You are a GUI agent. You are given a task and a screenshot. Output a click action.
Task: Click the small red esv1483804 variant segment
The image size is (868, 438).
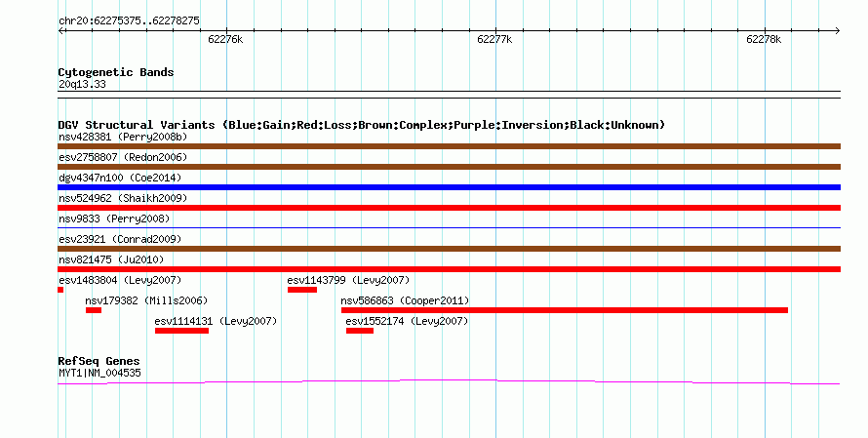60,290
